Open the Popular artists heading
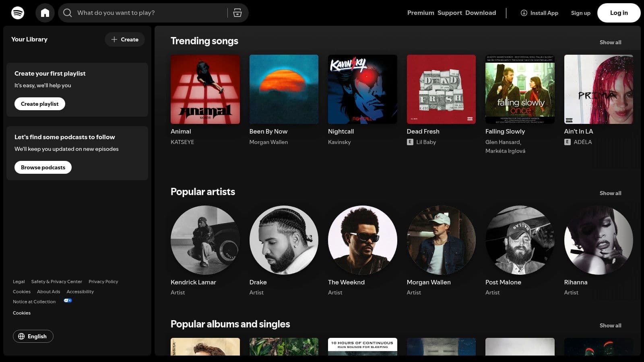This screenshot has height=362, width=644. (203, 192)
